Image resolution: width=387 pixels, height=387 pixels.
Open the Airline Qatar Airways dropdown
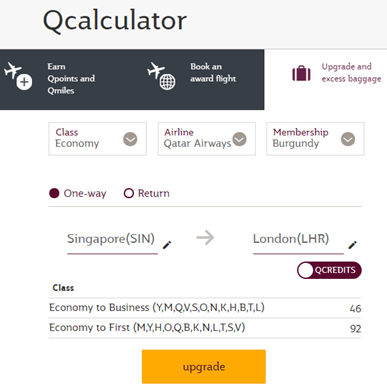point(207,139)
